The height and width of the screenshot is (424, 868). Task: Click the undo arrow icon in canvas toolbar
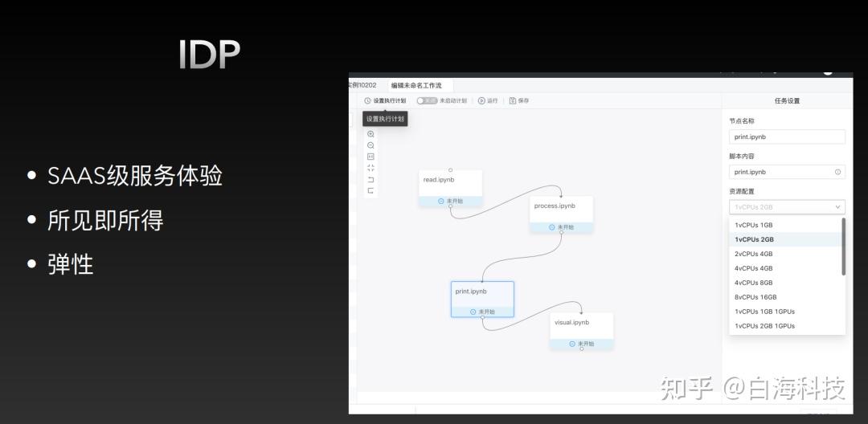(371, 180)
